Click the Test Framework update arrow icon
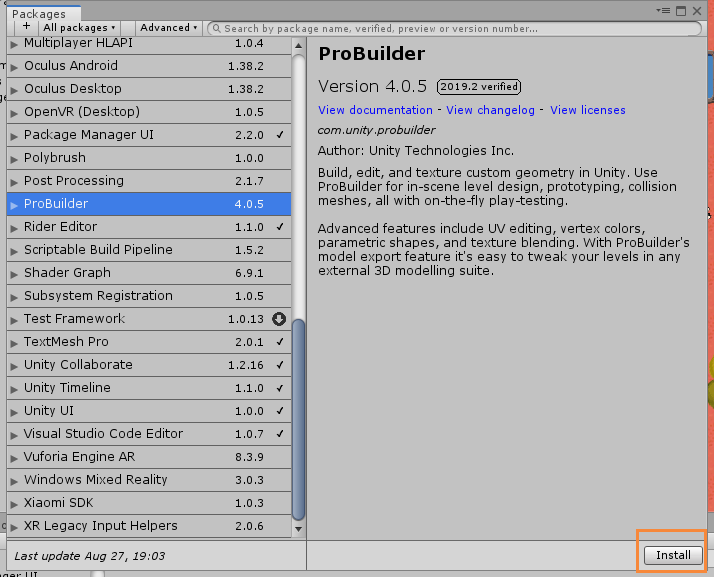Screen dimensions: 714x577 [279, 319]
